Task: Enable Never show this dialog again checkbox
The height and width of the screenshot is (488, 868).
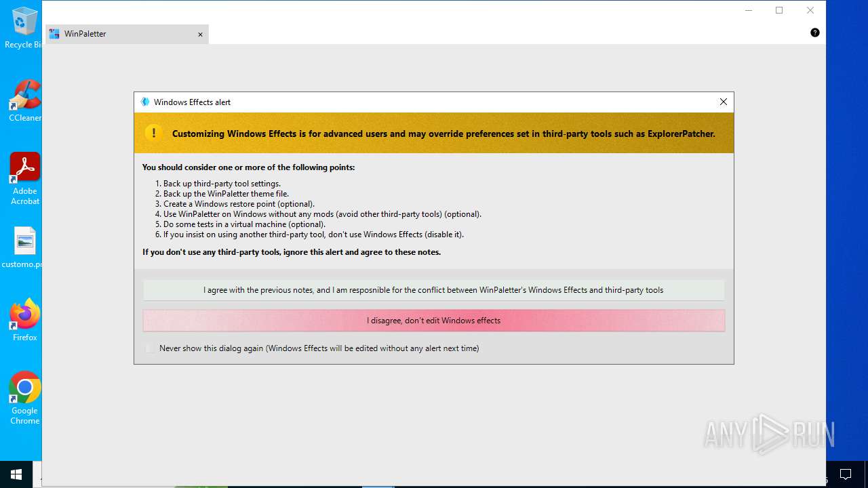Action: (x=150, y=348)
